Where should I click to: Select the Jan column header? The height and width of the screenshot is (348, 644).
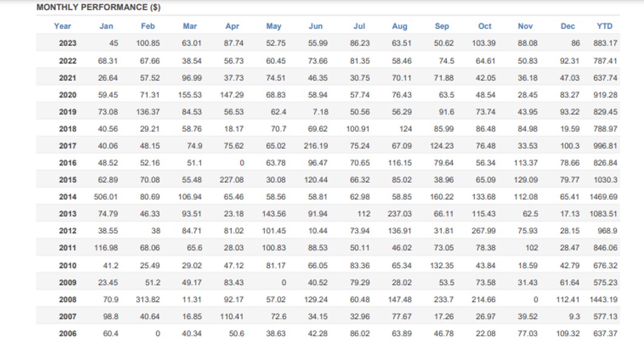point(106,26)
